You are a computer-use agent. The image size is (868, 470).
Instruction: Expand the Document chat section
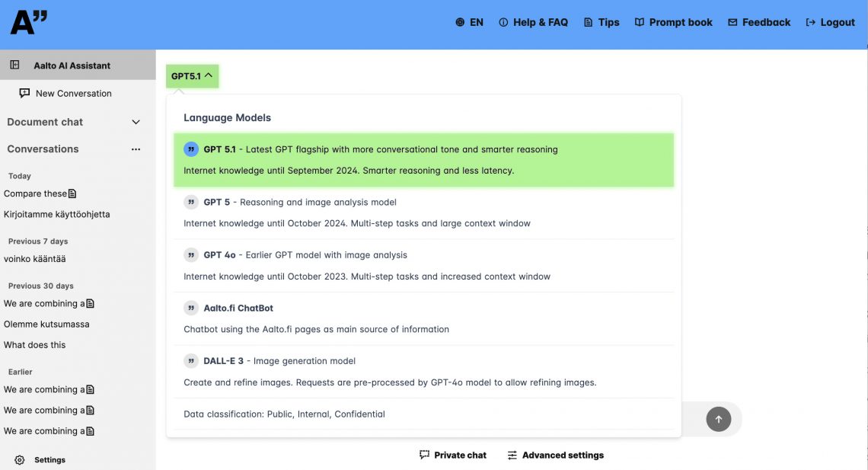[136, 122]
